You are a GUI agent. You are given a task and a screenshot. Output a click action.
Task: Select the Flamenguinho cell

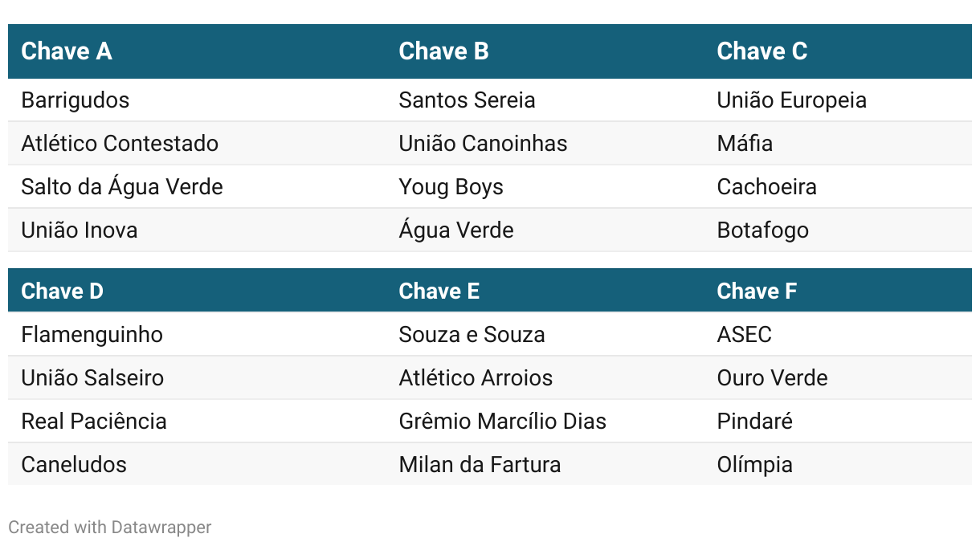92,335
